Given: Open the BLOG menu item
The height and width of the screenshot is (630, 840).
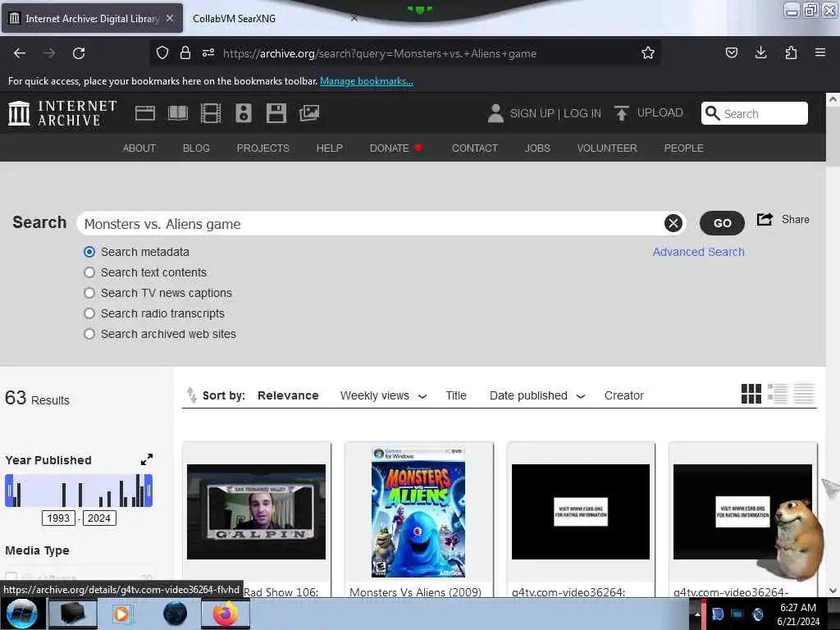Looking at the screenshot, I should [196, 148].
